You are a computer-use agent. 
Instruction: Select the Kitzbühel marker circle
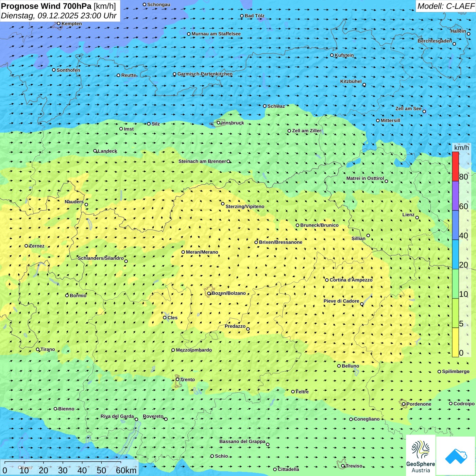pos(364,85)
